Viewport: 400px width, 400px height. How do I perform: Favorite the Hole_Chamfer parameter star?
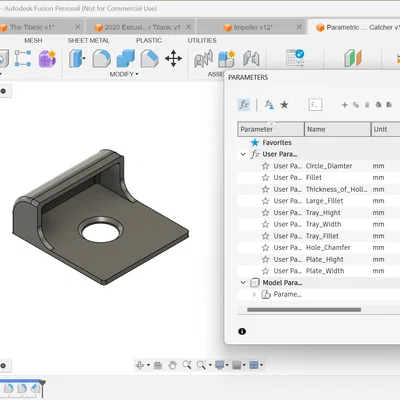click(x=265, y=248)
